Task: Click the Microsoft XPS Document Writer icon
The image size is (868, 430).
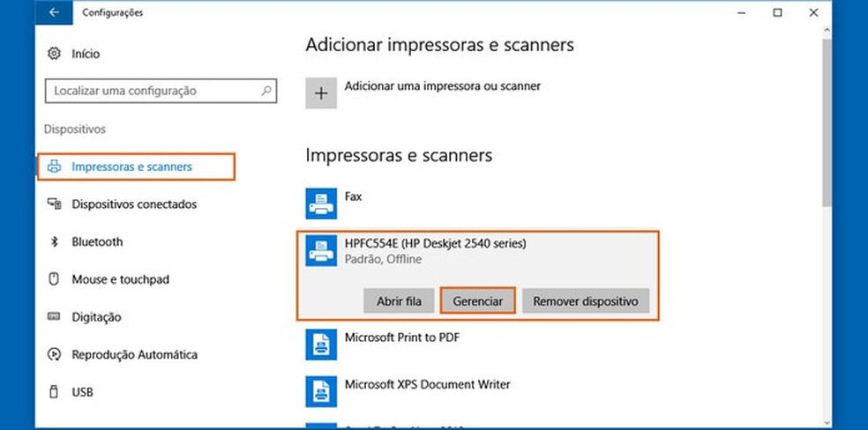Action: coord(321,390)
